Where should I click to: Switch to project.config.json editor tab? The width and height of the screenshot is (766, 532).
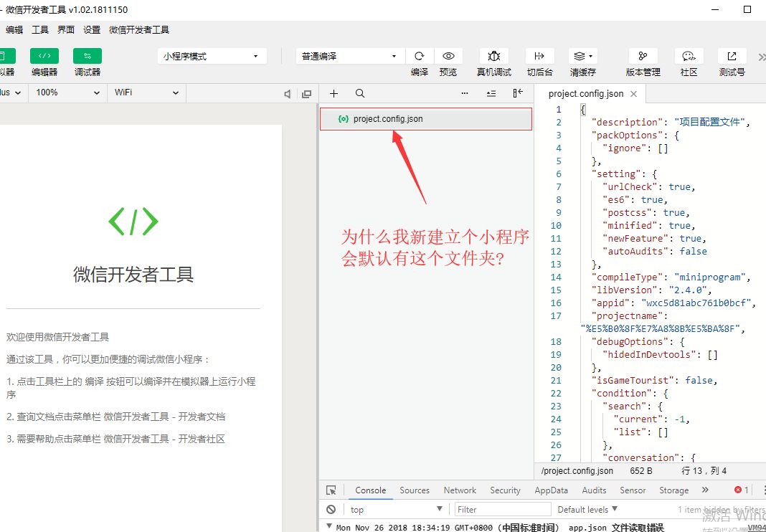(x=586, y=94)
